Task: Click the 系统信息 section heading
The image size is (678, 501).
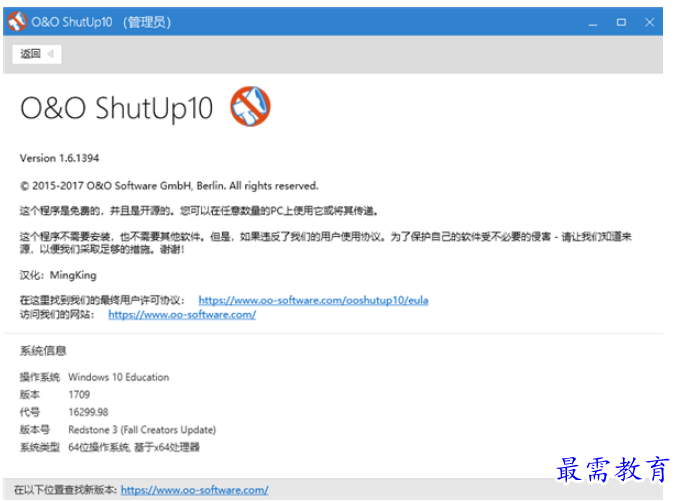Action: [x=43, y=351]
